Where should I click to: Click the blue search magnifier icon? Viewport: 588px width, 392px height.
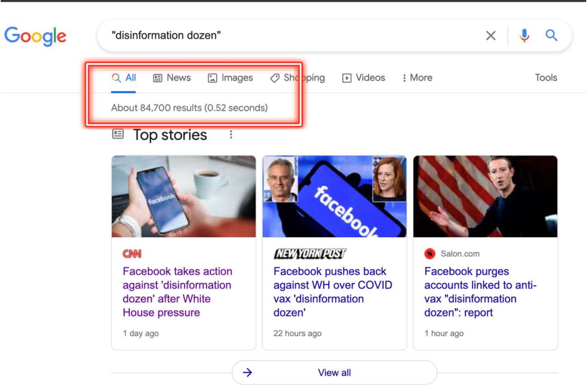click(551, 36)
